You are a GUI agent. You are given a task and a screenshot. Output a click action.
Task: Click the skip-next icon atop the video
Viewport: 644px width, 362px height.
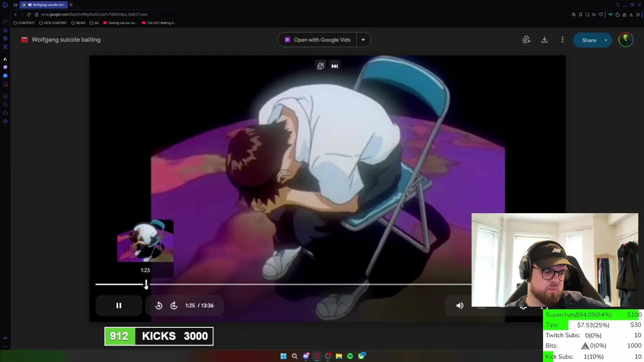pos(335,66)
